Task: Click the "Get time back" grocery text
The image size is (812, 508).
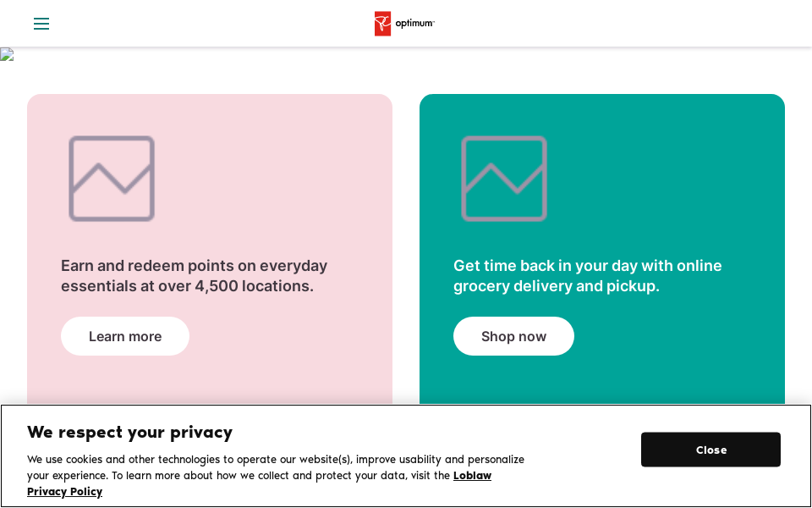Action: tap(587, 266)
